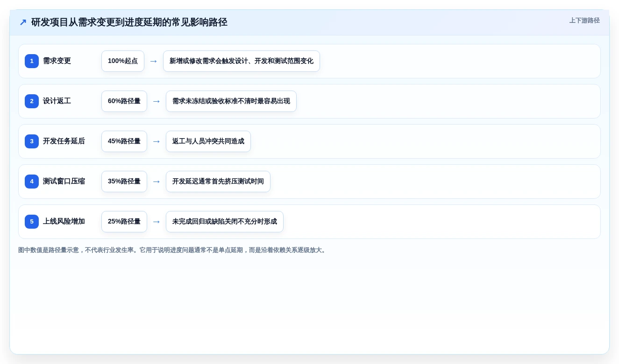Open the description 未完成回归或缺陷关闭不充分时形成
Viewport: 619px width, 364px height.
pyautogui.click(x=225, y=222)
